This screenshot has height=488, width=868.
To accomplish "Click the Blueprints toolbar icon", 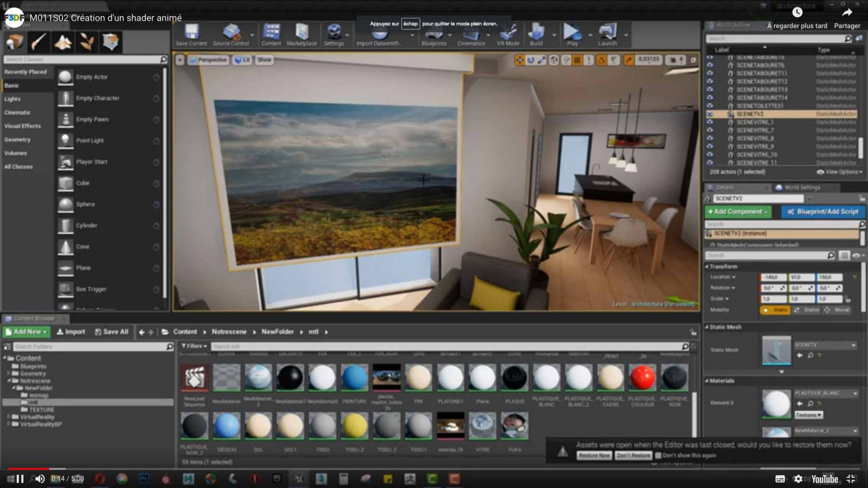I will pyautogui.click(x=434, y=36).
